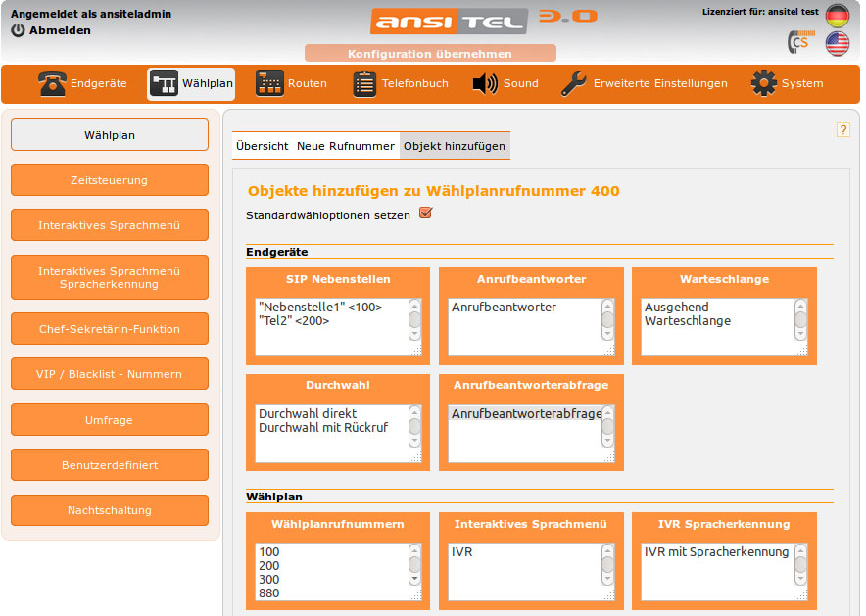This screenshot has height=616, width=866.
Task: Open the Routen navigation icon
Action: point(269,84)
